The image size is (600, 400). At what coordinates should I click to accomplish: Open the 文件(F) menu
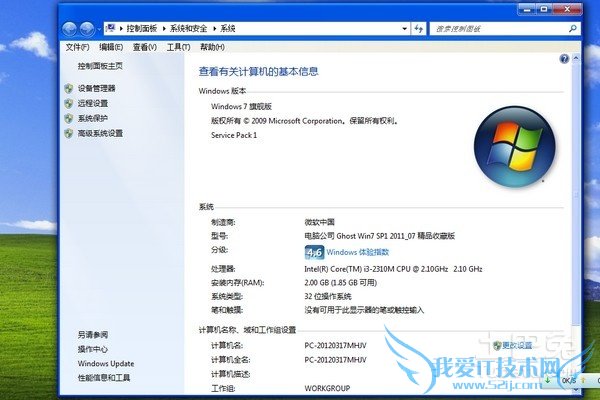coord(77,47)
